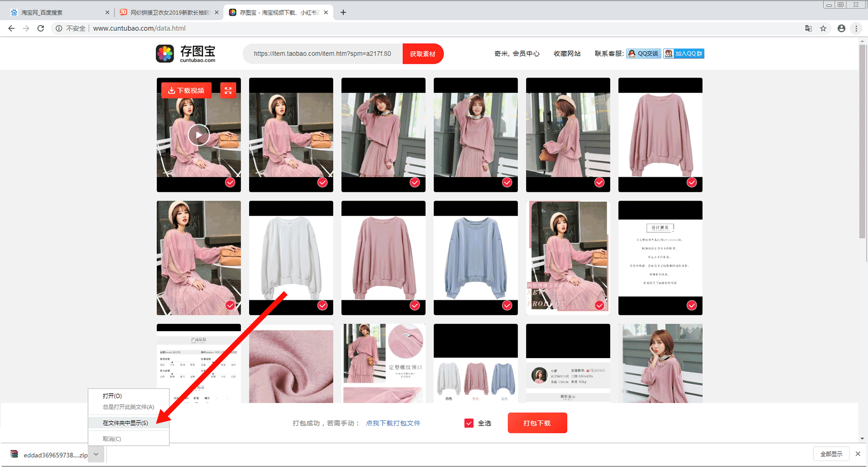868x467 pixels.
Task: Click the QQ交谈 customer service icon
Action: click(x=644, y=54)
